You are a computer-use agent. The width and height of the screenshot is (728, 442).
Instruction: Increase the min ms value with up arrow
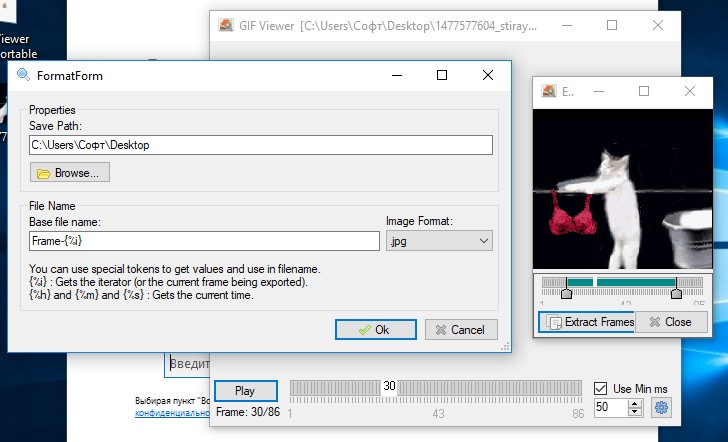pyautogui.click(x=635, y=403)
